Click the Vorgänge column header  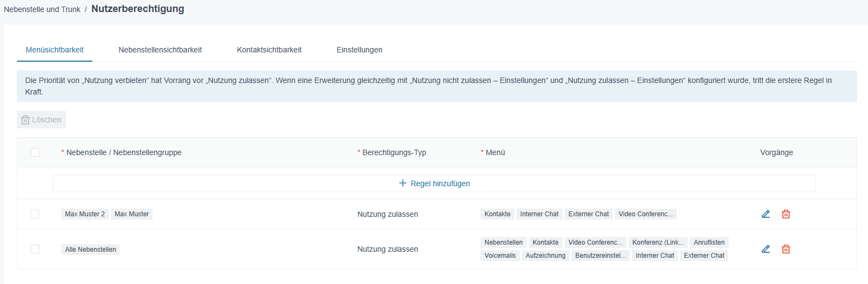coord(777,152)
